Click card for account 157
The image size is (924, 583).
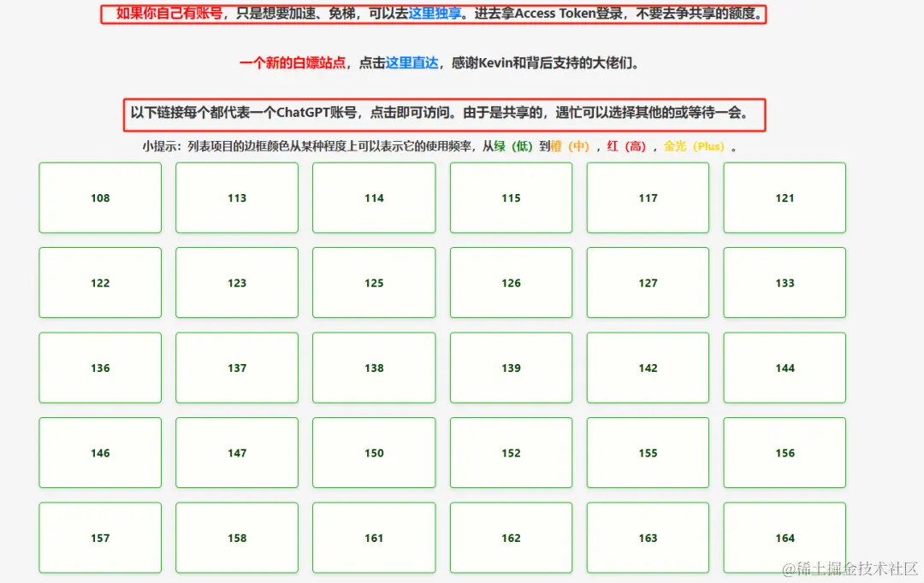(100, 538)
